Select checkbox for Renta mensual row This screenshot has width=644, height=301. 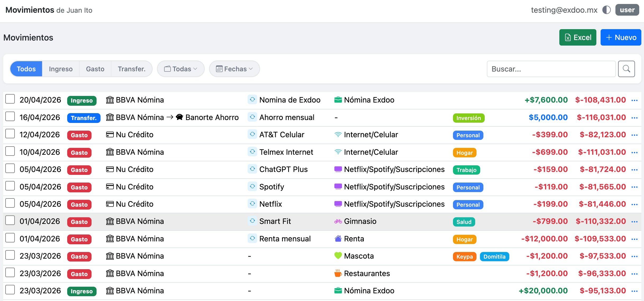click(10, 238)
